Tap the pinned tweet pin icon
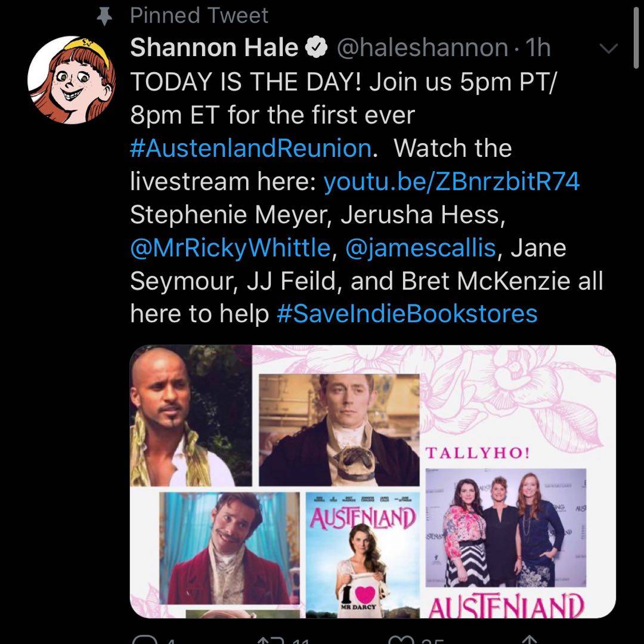The height and width of the screenshot is (644, 644). 105,16
